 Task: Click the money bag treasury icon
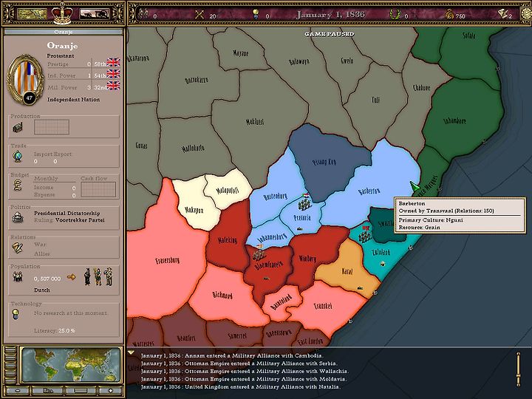449,15
